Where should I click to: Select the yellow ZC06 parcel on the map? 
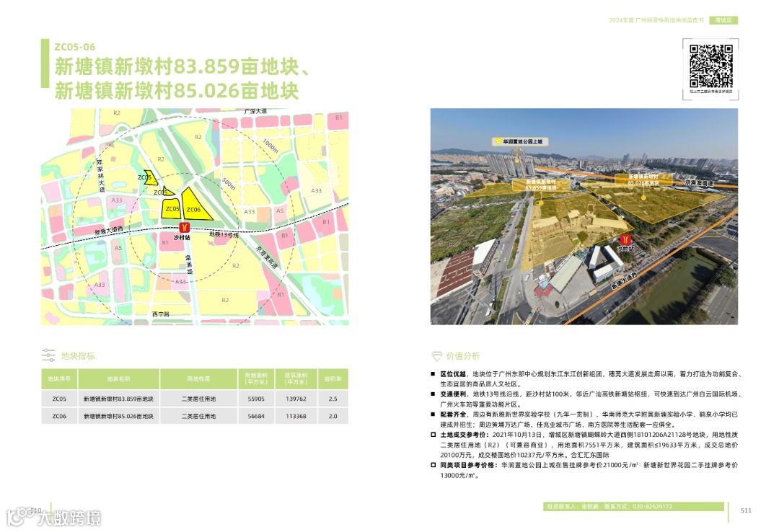[194, 206]
